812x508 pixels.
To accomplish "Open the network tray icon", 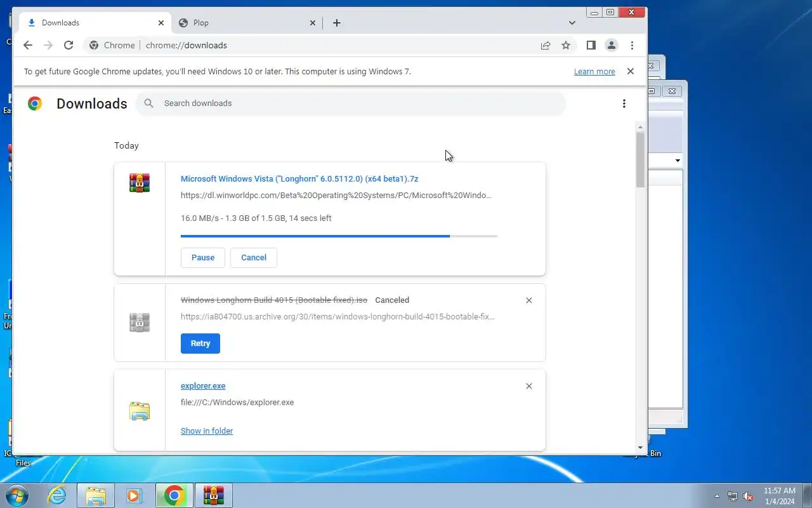I will click(733, 496).
